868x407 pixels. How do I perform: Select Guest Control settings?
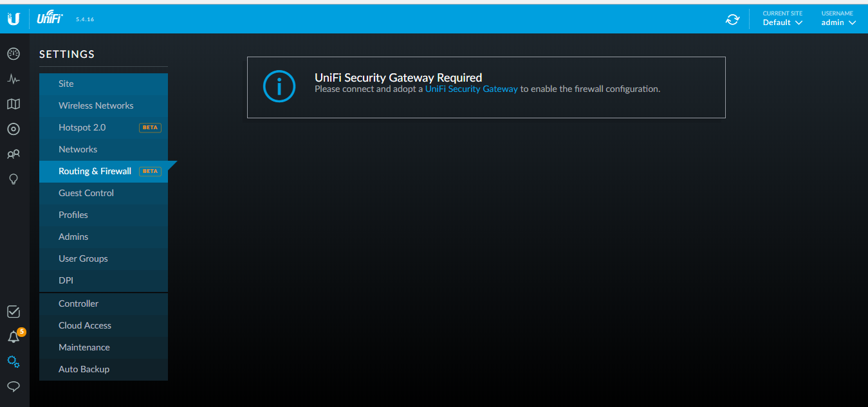104,193
